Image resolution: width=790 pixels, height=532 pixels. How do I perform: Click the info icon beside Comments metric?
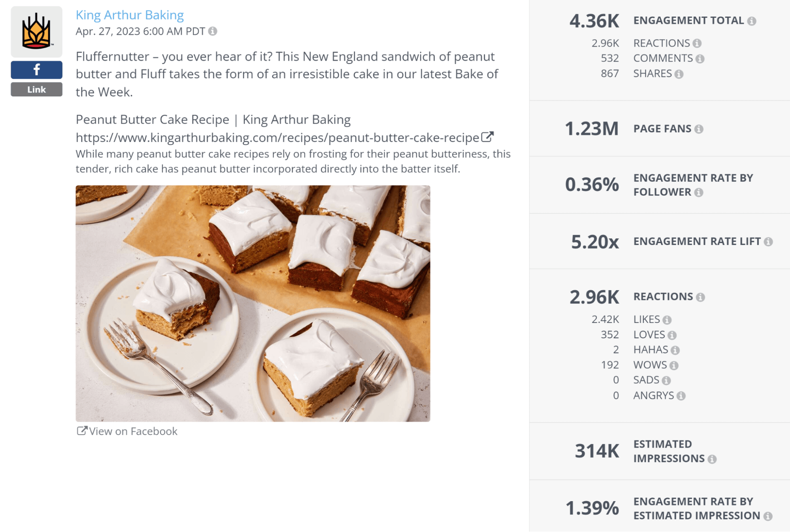pos(701,58)
